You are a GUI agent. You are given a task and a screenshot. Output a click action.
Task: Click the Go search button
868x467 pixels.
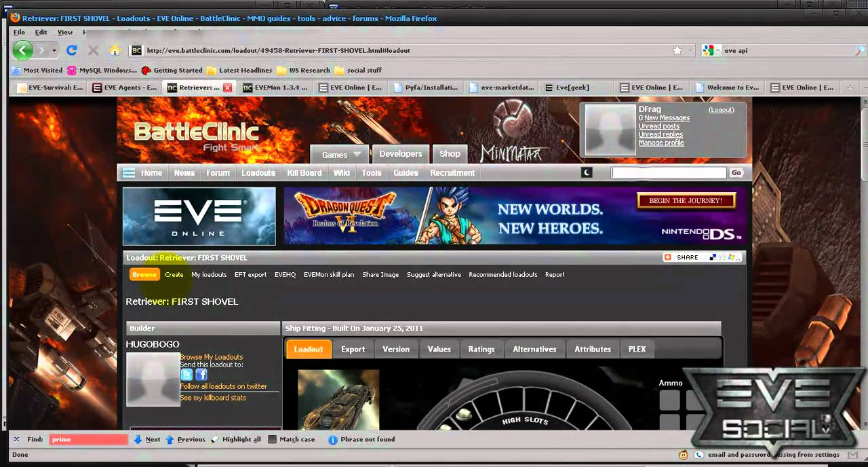coord(736,172)
